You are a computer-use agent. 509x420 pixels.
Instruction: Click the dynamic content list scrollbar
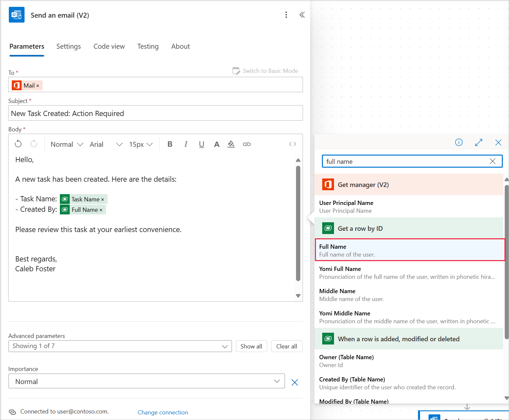point(506,262)
